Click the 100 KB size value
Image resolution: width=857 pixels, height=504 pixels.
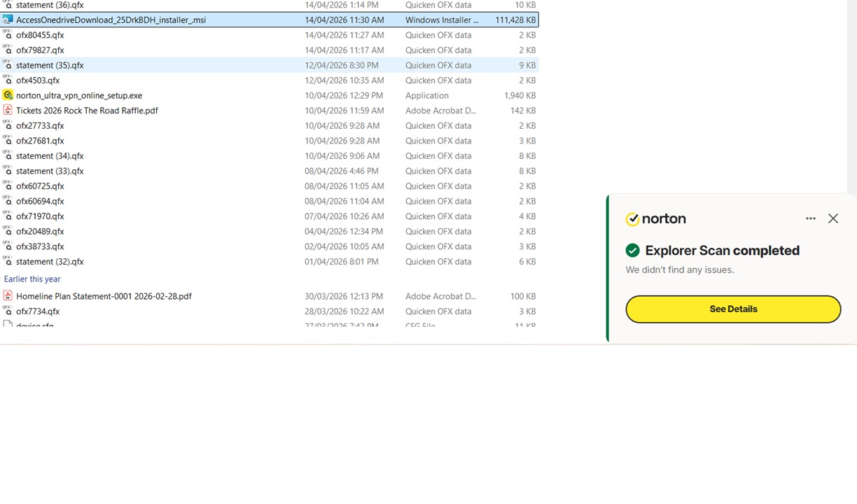(x=523, y=296)
